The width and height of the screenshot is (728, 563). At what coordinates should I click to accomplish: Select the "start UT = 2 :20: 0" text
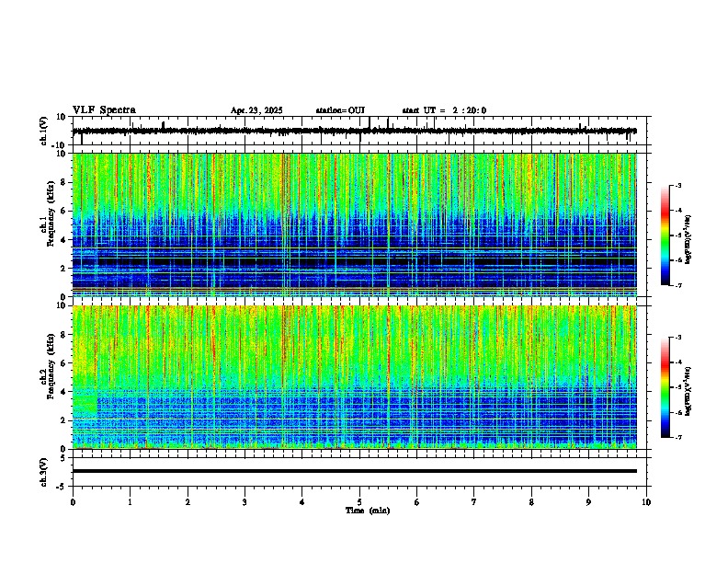pos(444,110)
